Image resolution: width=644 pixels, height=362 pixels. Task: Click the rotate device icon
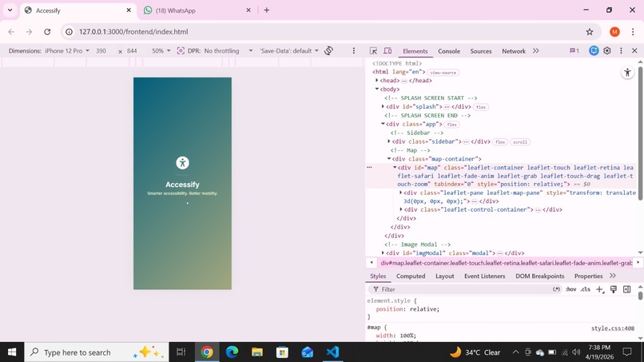(328, 50)
